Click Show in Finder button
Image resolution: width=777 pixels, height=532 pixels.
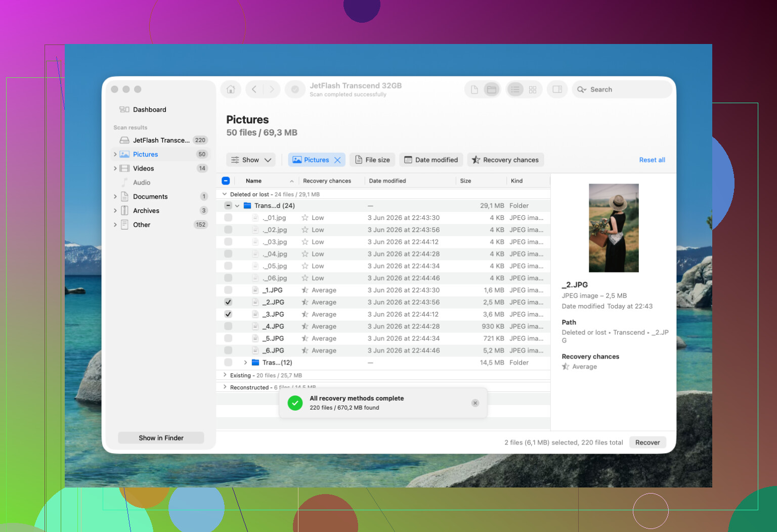161,438
